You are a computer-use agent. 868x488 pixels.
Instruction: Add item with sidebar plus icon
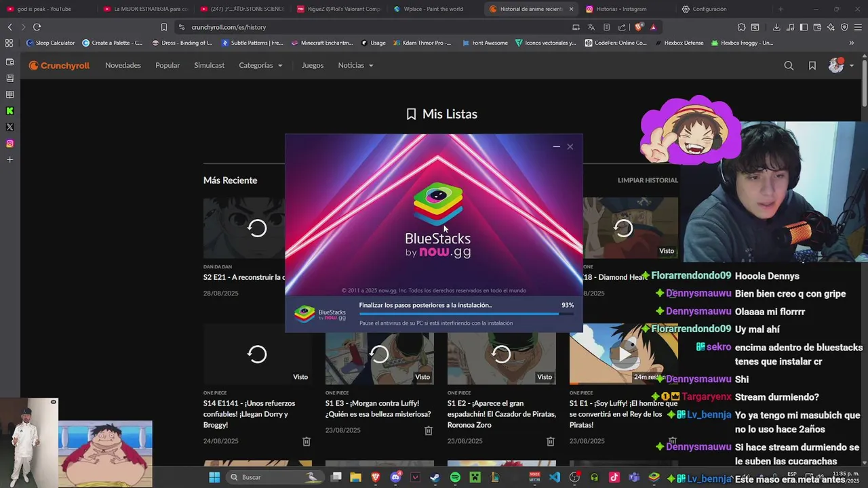9,160
